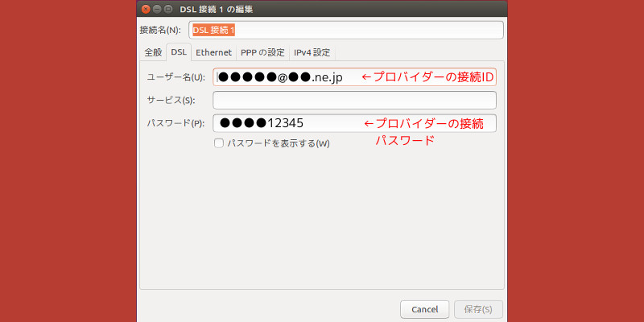Click the パスワード password input field

tap(354, 123)
